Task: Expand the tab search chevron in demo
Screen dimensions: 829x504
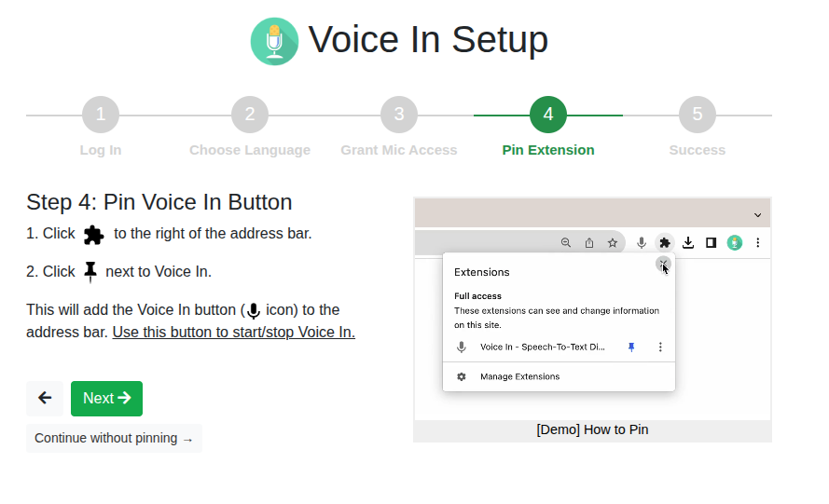Action: point(758,214)
